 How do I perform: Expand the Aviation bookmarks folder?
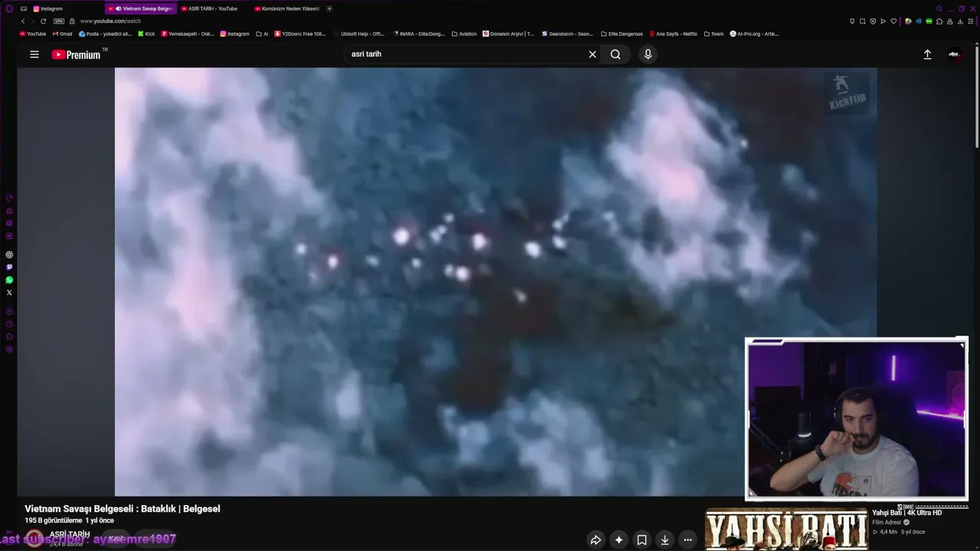pyautogui.click(x=464, y=34)
